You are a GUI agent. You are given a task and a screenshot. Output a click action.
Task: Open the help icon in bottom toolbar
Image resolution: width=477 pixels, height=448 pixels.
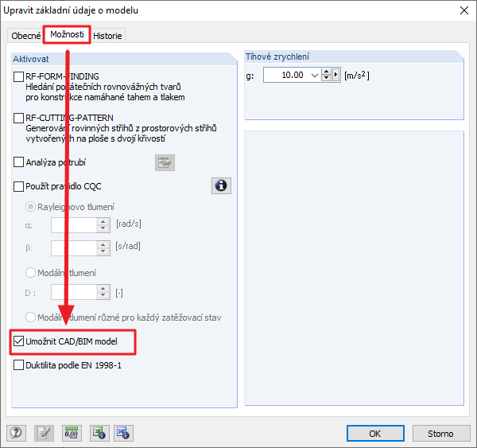(x=16, y=433)
